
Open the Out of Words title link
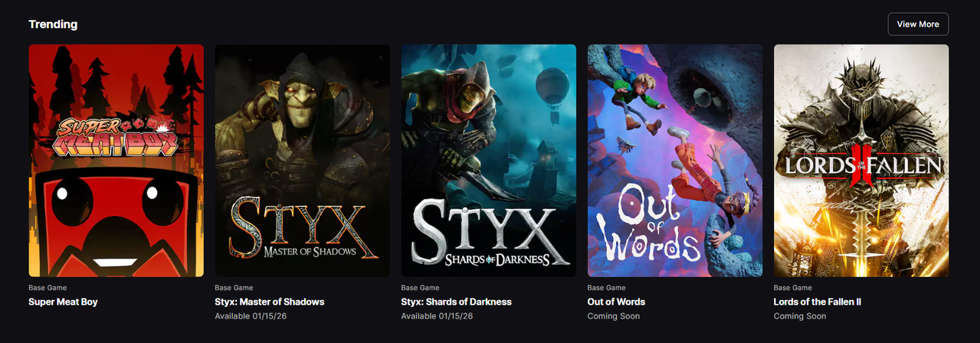coord(616,302)
